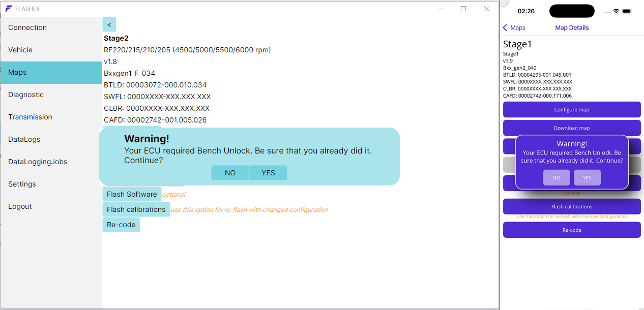The height and width of the screenshot is (310, 644).
Task: Tap the phone's Re-code button
Action: click(x=572, y=230)
